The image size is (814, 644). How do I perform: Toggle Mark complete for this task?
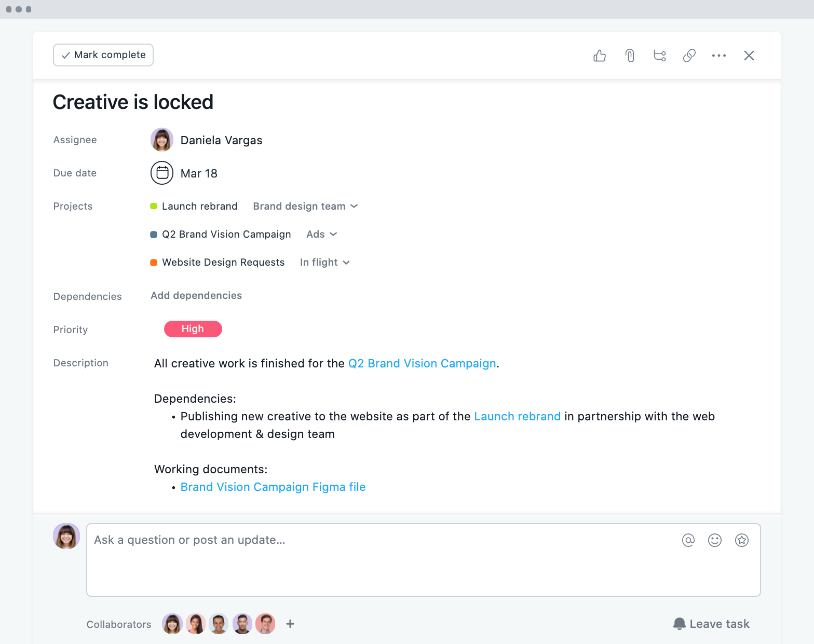point(103,55)
